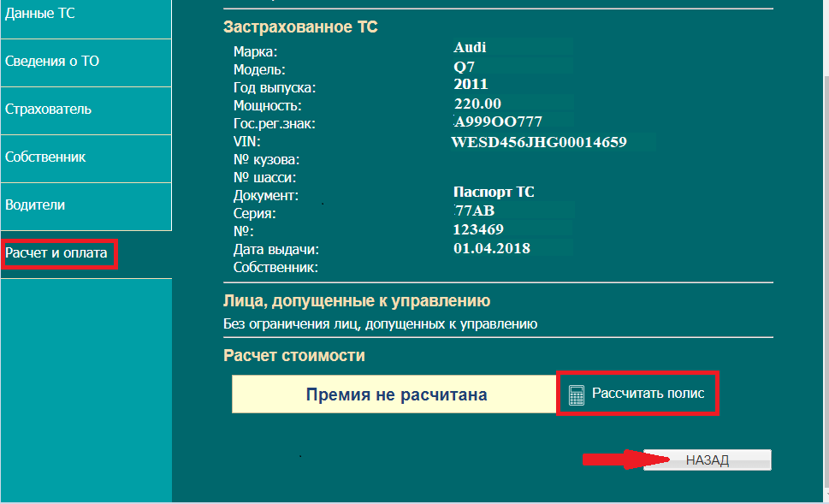Click the Дата выдачи field label
This screenshot has height=504, width=829.
[x=276, y=250]
